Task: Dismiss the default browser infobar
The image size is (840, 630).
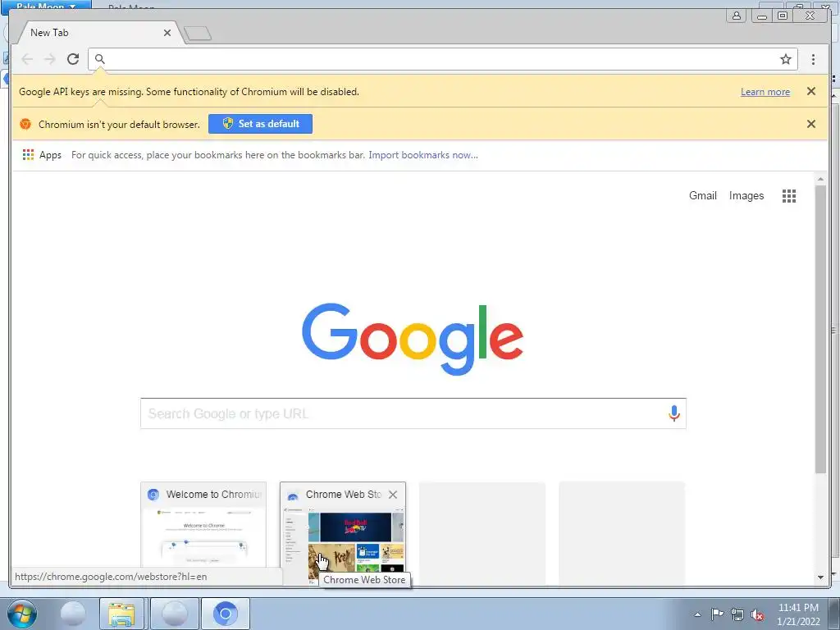Action: (x=811, y=125)
